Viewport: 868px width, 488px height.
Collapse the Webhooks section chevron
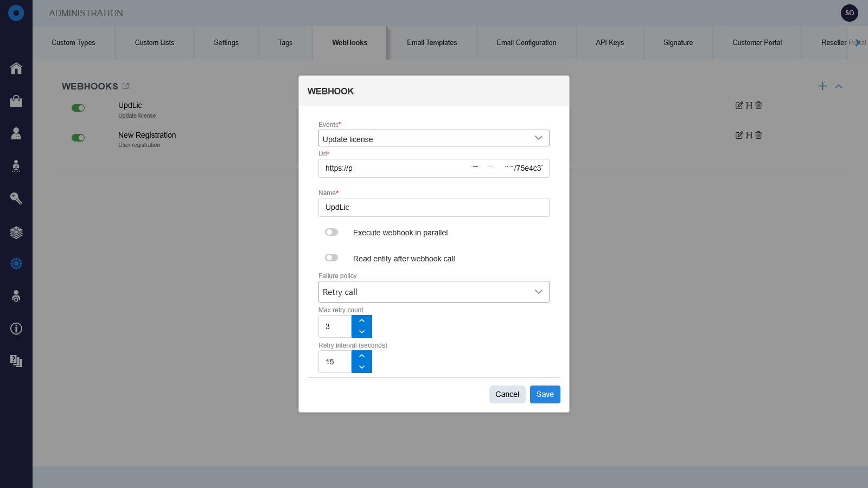839,86
